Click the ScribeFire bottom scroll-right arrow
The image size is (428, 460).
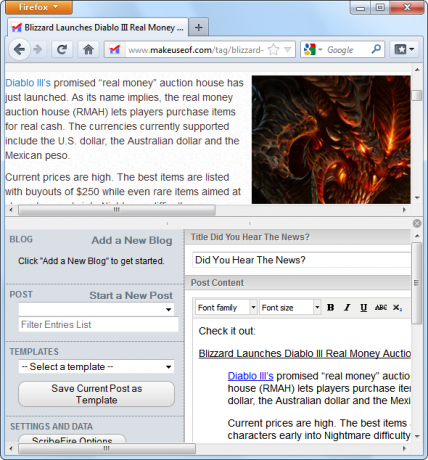click(x=404, y=449)
